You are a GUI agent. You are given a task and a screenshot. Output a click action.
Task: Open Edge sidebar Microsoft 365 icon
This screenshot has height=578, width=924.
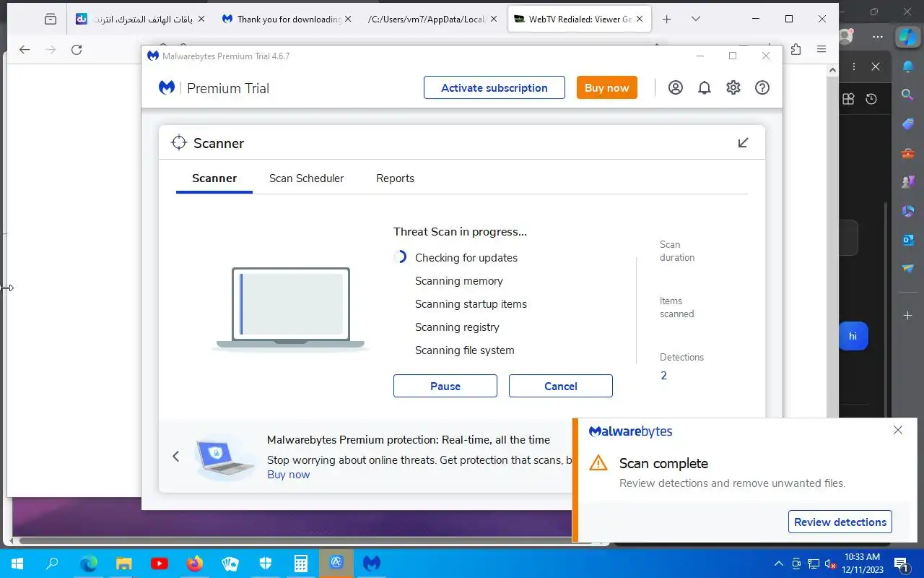[x=908, y=211]
